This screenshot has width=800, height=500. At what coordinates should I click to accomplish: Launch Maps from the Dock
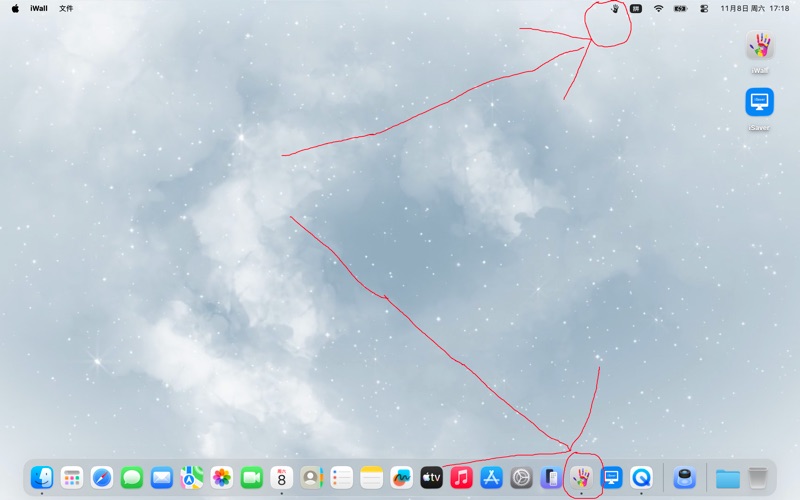(x=192, y=478)
